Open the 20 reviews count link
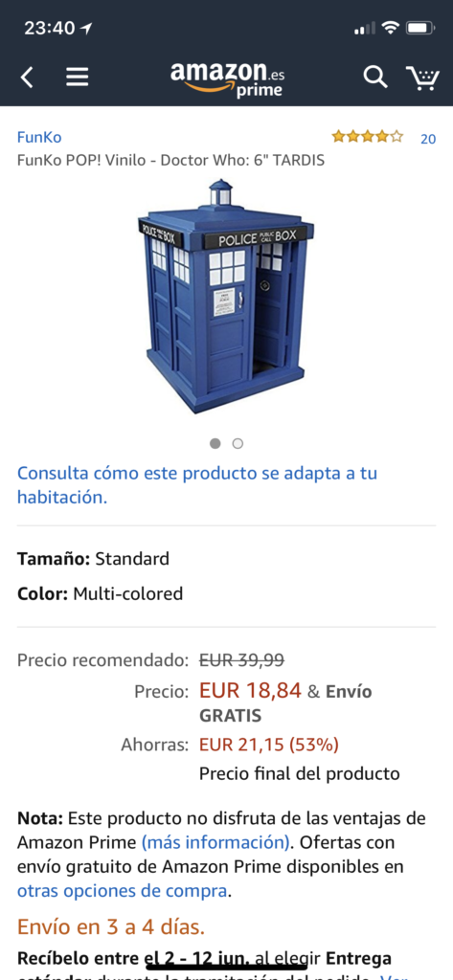 click(x=428, y=139)
